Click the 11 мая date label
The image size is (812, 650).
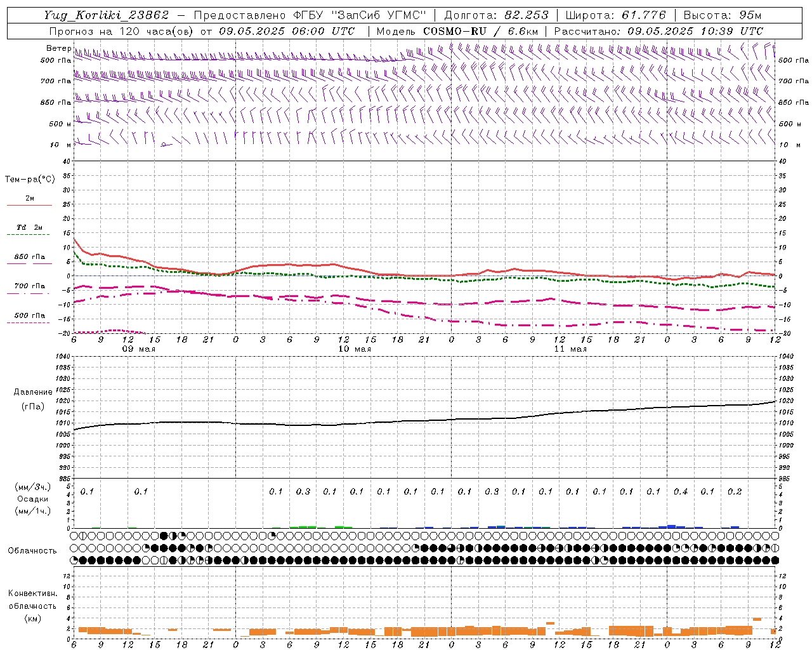pyautogui.click(x=570, y=349)
